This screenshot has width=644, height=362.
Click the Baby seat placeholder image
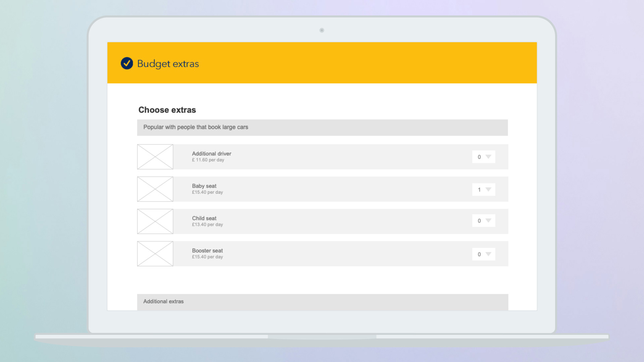[x=155, y=189]
